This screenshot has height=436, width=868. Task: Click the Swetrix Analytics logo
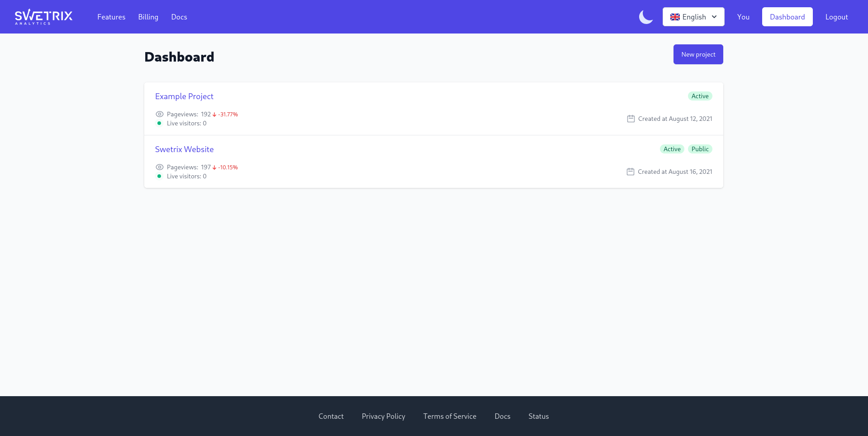pos(43,17)
